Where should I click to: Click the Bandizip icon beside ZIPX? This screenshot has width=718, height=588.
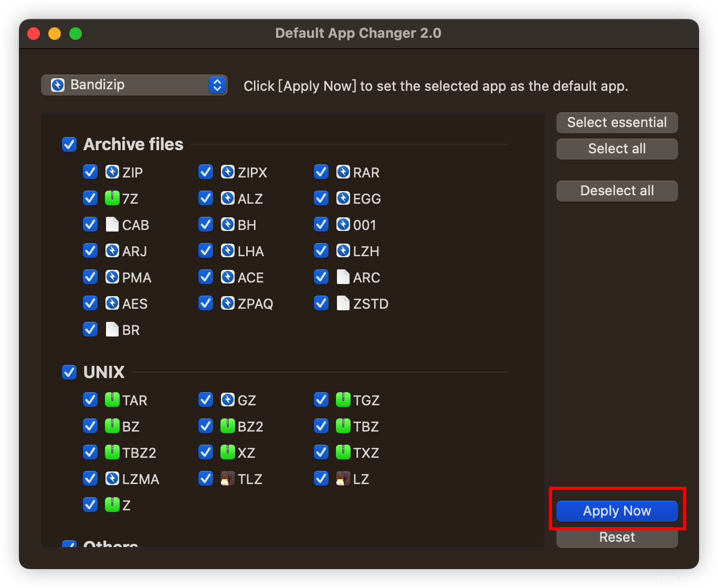point(228,172)
